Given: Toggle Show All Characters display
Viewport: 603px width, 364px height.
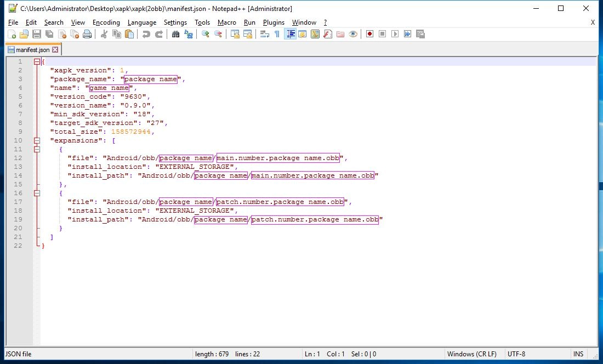Looking at the screenshot, I should click(277, 34).
